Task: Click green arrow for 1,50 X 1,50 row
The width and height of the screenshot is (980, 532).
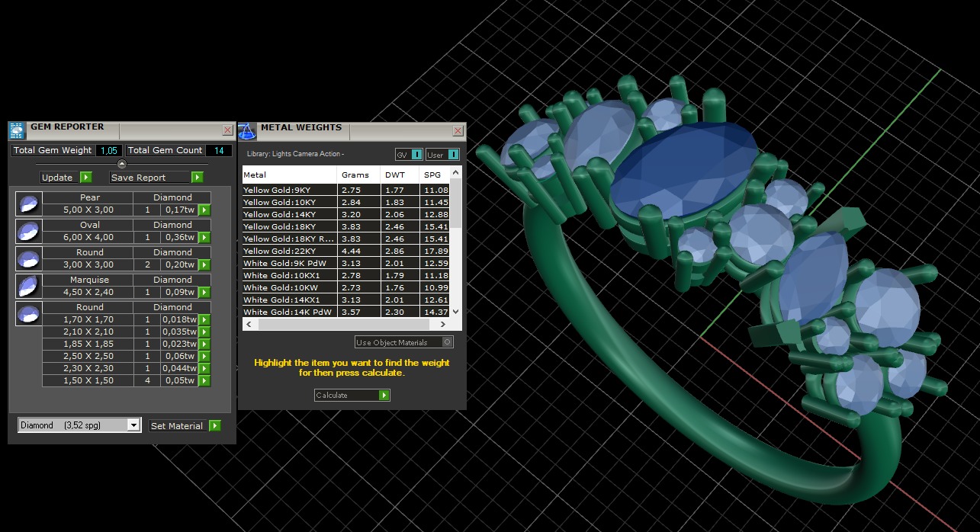Action: coord(204,380)
